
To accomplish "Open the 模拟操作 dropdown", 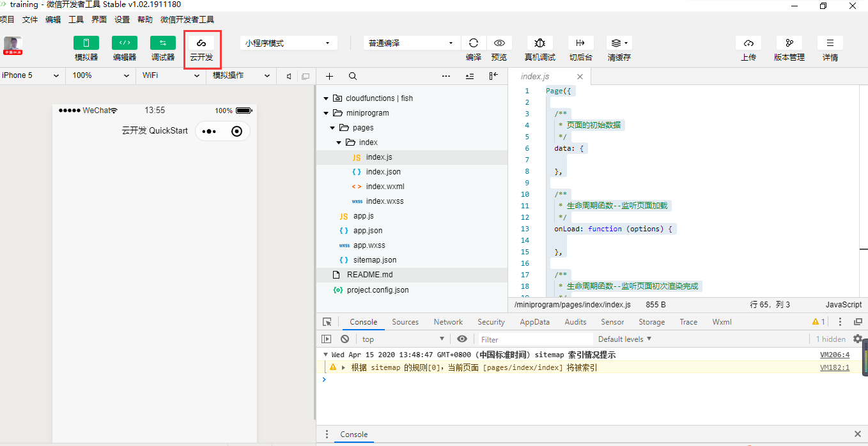I will pyautogui.click(x=241, y=75).
